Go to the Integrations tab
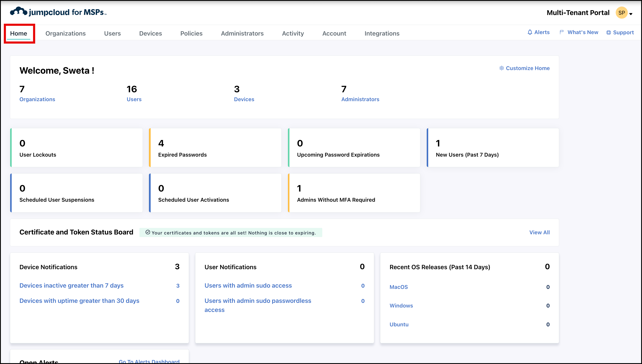 382,33
